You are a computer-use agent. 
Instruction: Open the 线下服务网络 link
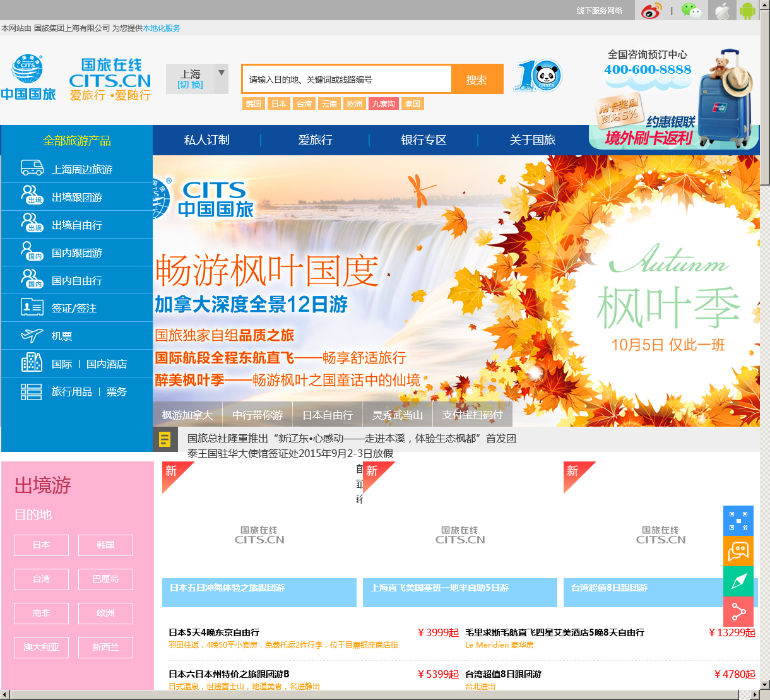point(600,11)
